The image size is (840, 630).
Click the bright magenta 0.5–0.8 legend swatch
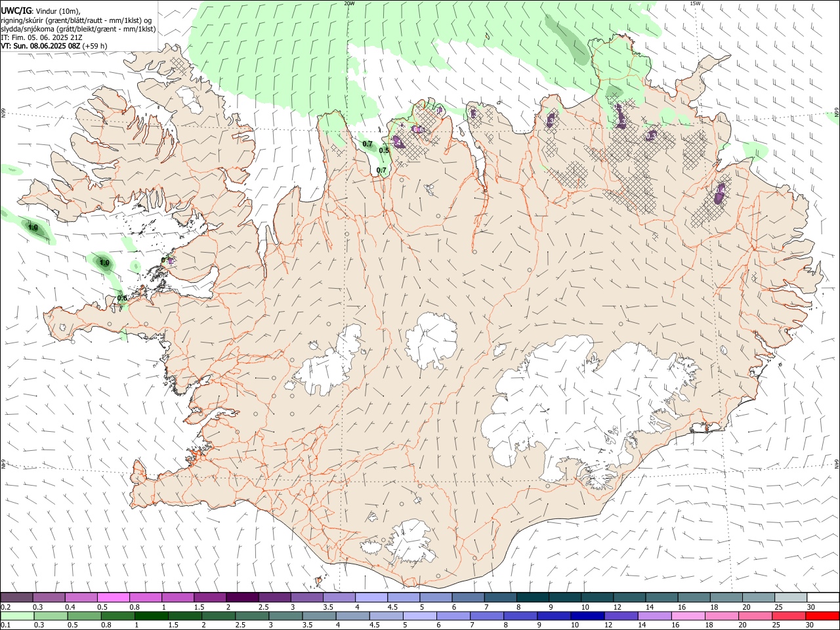pyautogui.click(x=113, y=598)
